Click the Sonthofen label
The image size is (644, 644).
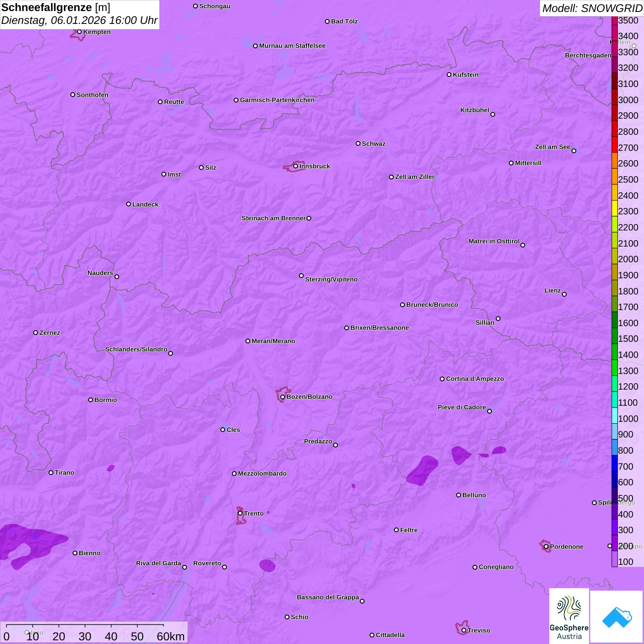pos(92,95)
